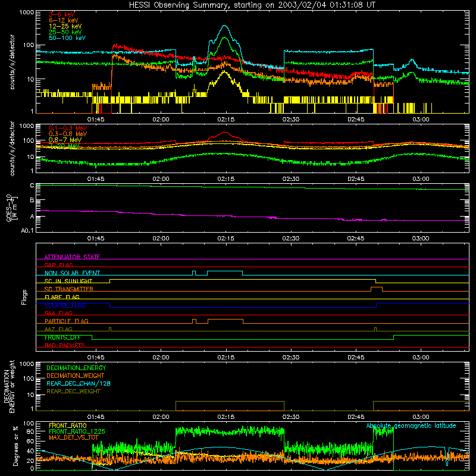Screen dimensions: 476x476
Task: Click the green 25-50 keV legend label
Action: pos(65,32)
